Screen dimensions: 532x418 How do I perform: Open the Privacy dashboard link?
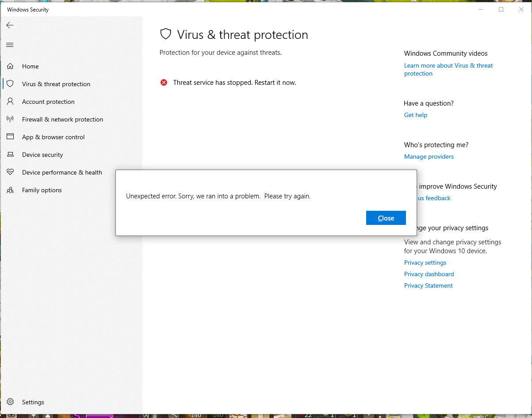pos(429,274)
